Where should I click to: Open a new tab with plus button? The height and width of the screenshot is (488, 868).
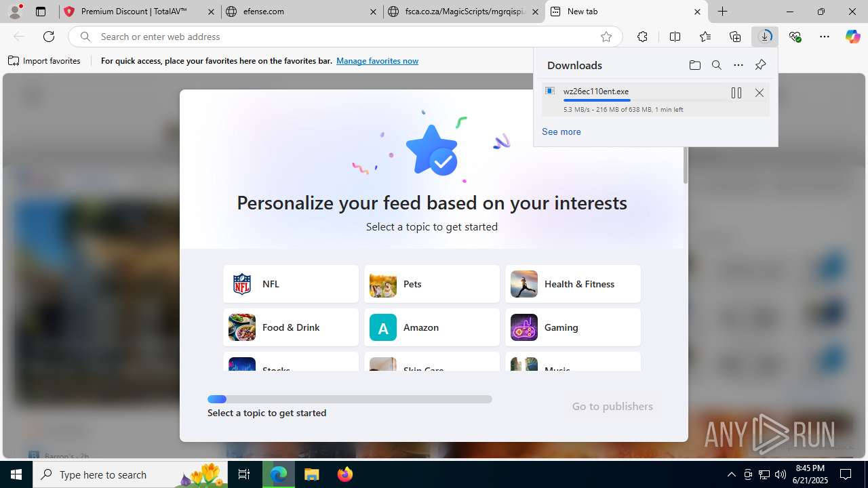(x=723, y=12)
